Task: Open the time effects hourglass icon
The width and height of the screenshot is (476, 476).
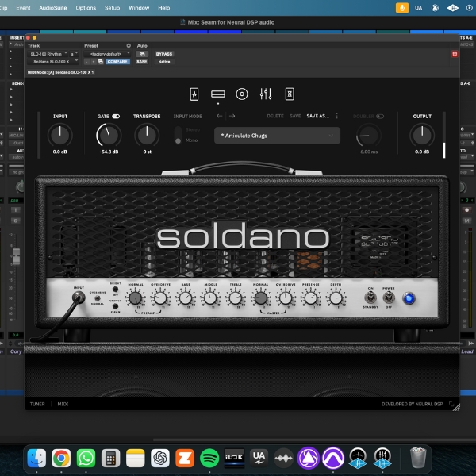Action: [290, 94]
